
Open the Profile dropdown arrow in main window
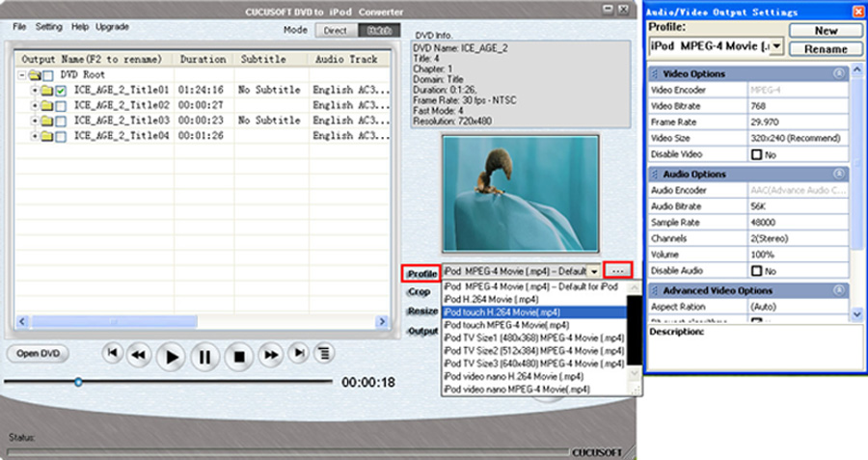(x=594, y=271)
